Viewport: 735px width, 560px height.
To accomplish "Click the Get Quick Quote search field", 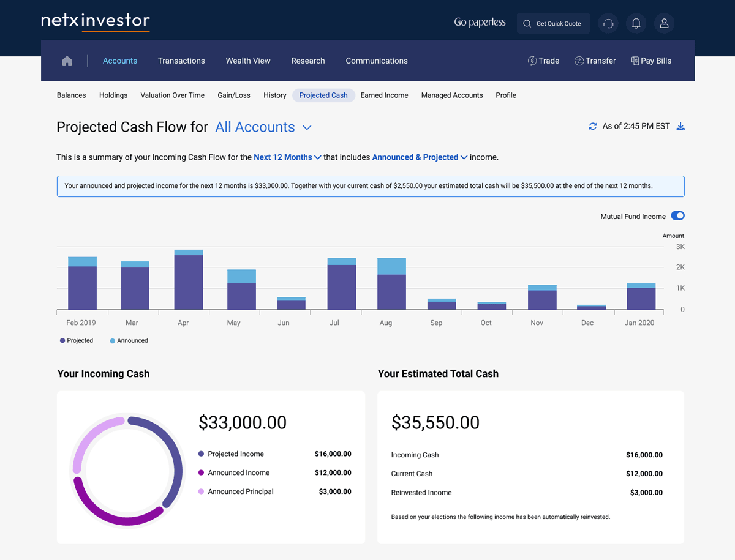I will point(553,23).
